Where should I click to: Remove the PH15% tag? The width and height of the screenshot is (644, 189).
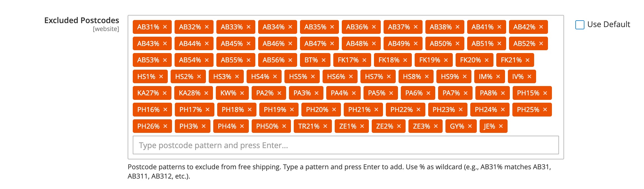(545, 93)
